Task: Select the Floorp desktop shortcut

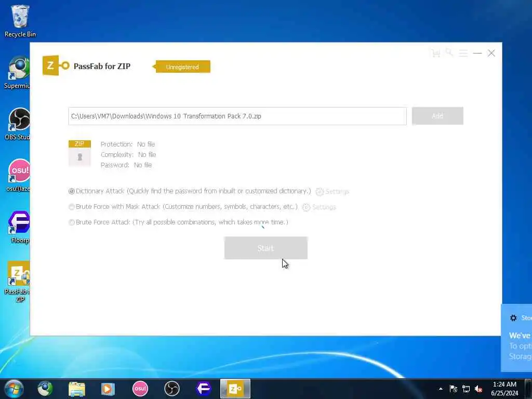Action: click(19, 227)
